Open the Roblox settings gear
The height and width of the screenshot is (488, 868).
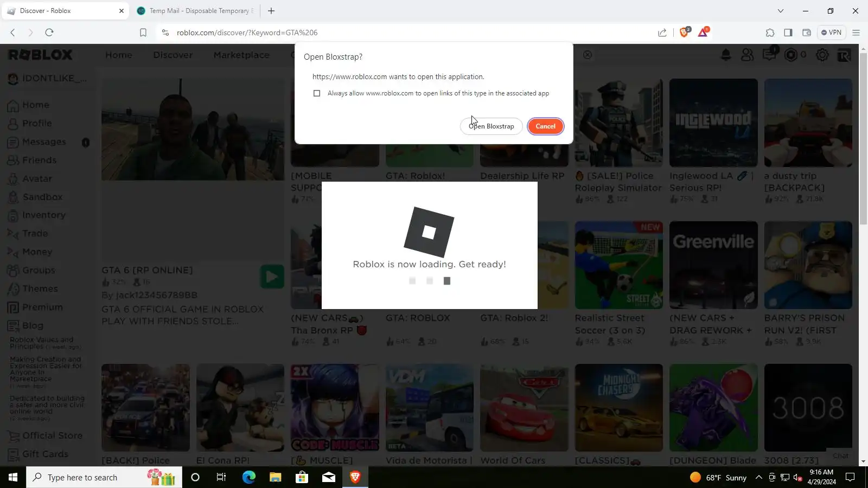point(822,55)
